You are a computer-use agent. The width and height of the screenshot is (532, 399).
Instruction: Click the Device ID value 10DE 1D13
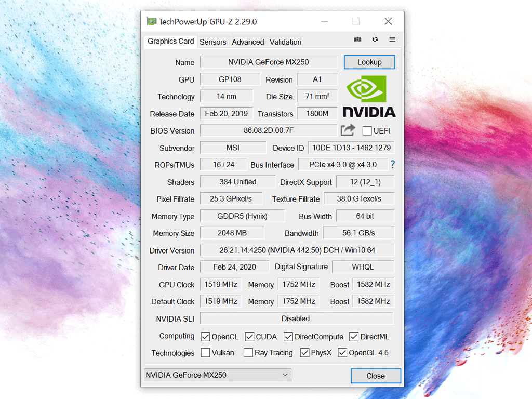(x=351, y=148)
